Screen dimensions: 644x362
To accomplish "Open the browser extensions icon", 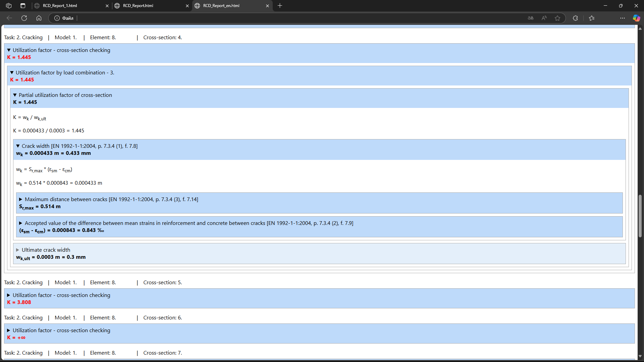I will (x=575, y=18).
